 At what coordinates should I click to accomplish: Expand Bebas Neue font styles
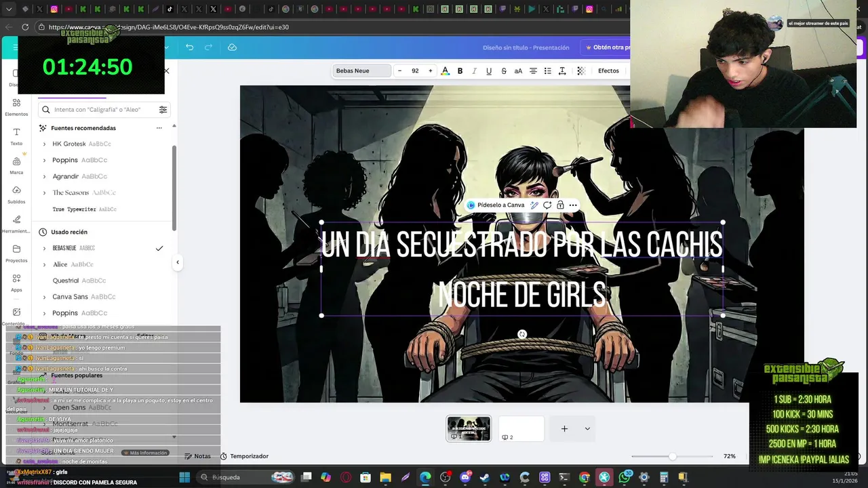(45, 248)
